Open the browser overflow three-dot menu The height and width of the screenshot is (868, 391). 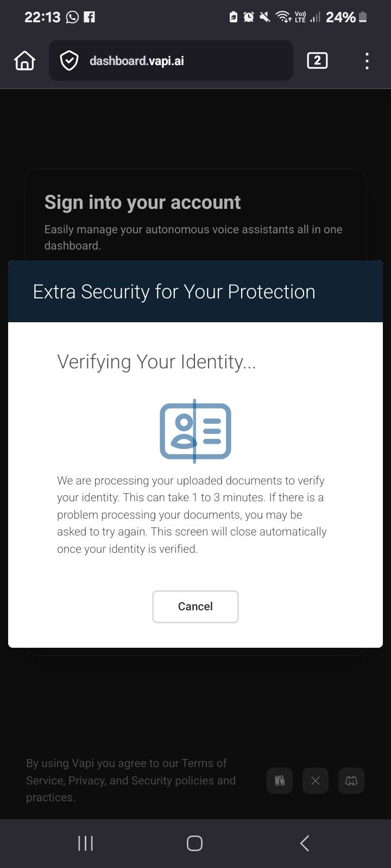pyautogui.click(x=367, y=61)
